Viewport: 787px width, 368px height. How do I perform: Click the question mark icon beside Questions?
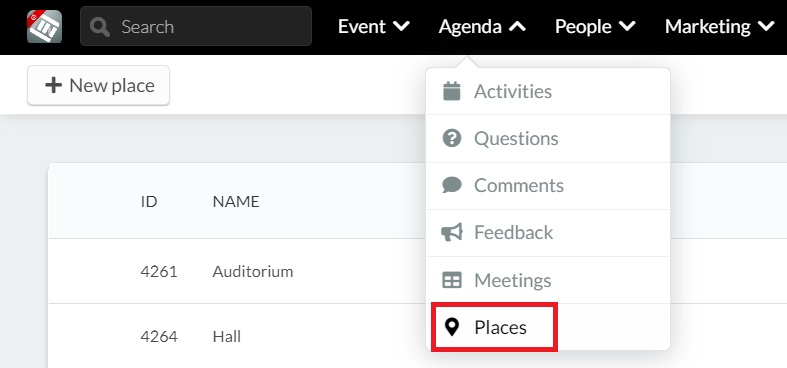coord(452,138)
